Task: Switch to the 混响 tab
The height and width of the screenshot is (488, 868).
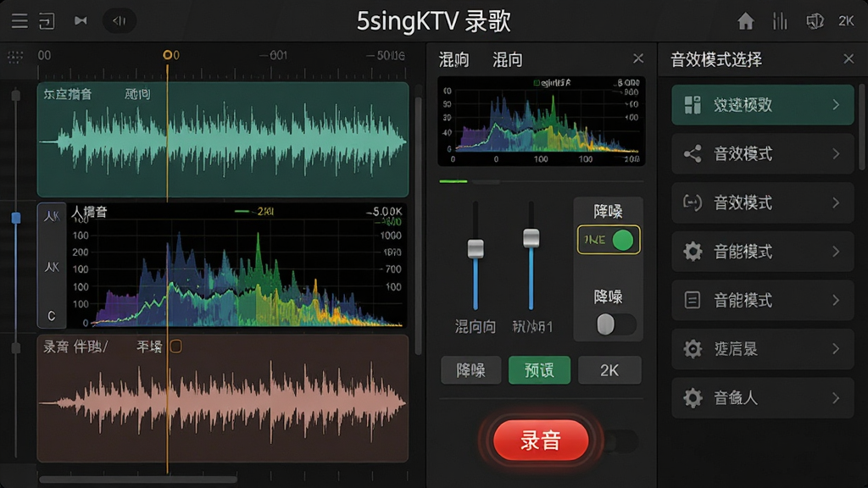Action: pyautogui.click(x=454, y=59)
